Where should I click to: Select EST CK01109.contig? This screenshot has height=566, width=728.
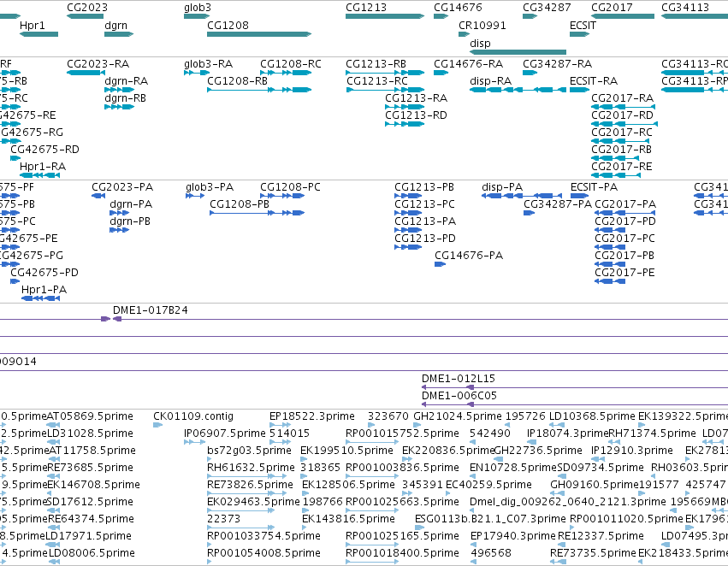pyautogui.click(x=193, y=416)
